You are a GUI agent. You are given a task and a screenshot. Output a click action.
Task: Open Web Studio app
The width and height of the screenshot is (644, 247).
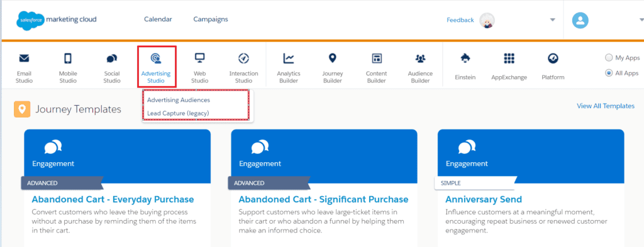[x=199, y=68]
